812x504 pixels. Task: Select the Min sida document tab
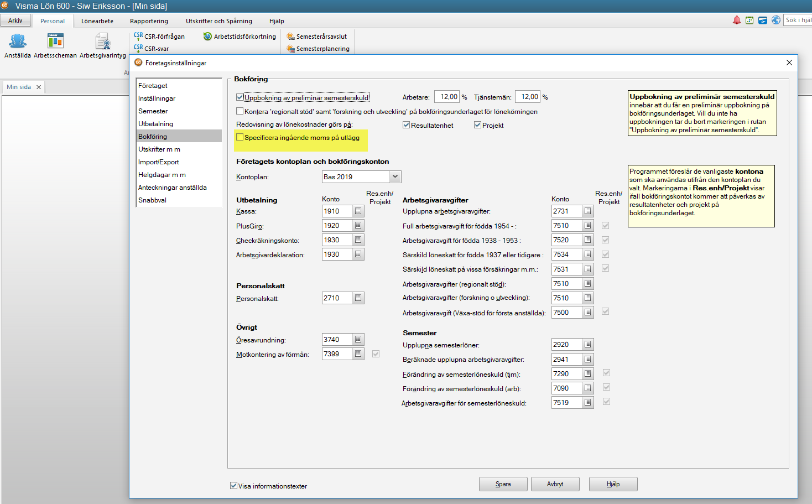click(19, 87)
